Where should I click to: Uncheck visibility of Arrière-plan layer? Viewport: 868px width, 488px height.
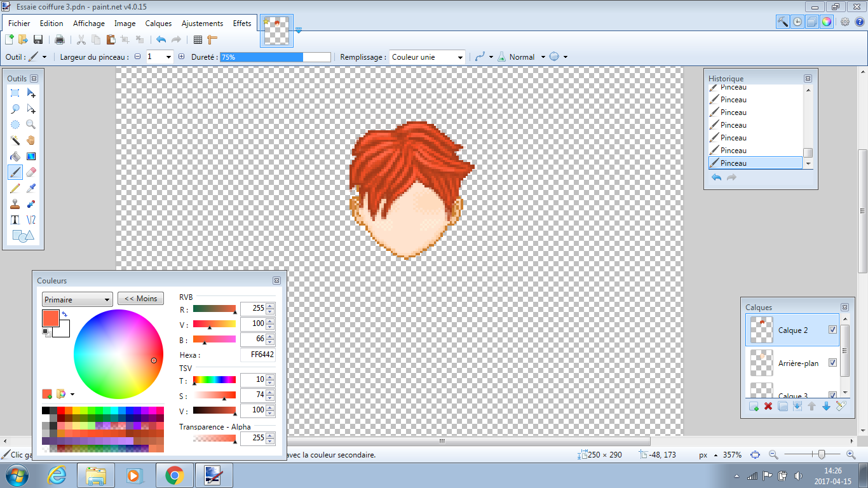click(832, 363)
